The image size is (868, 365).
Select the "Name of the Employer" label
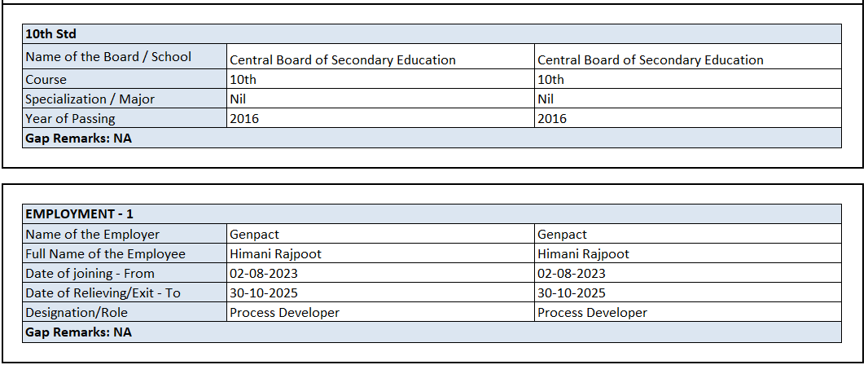(x=92, y=235)
